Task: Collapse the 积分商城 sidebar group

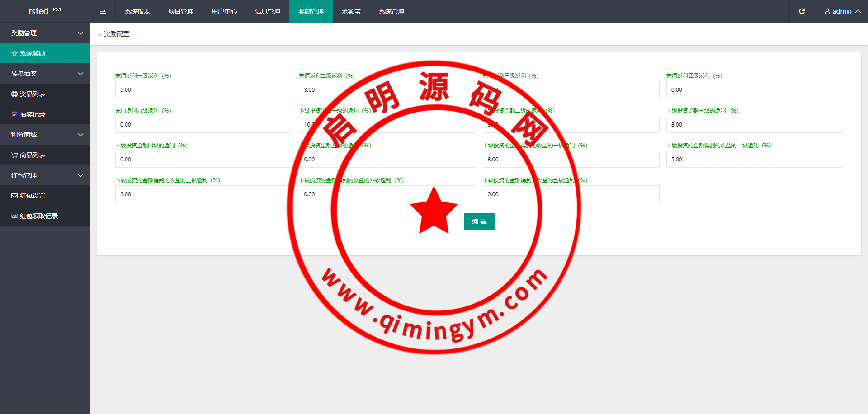Action: [x=80, y=135]
